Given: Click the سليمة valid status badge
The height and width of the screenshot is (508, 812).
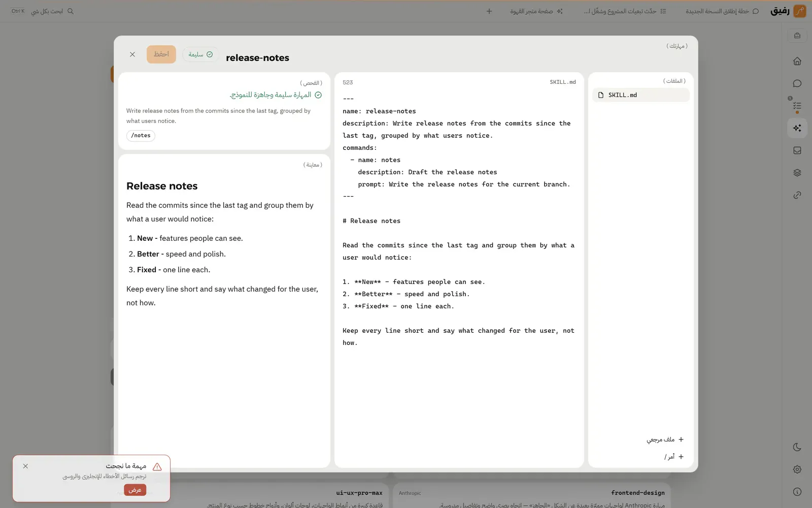Looking at the screenshot, I should [x=200, y=54].
